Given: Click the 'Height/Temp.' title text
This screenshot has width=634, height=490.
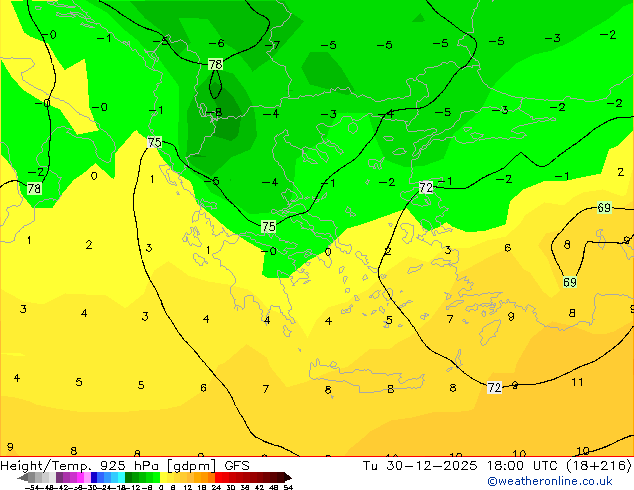Looking at the screenshot, I should point(48,466).
